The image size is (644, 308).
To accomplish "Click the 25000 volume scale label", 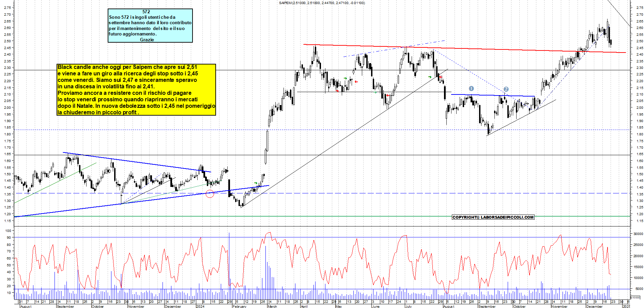I will (638, 245).
